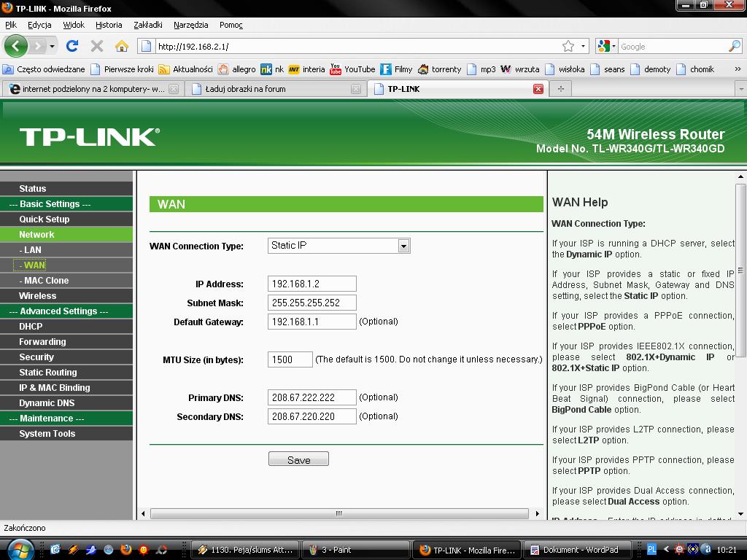The height and width of the screenshot is (560, 747).
Task: Show more bookmarks chevron
Action: (738, 69)
